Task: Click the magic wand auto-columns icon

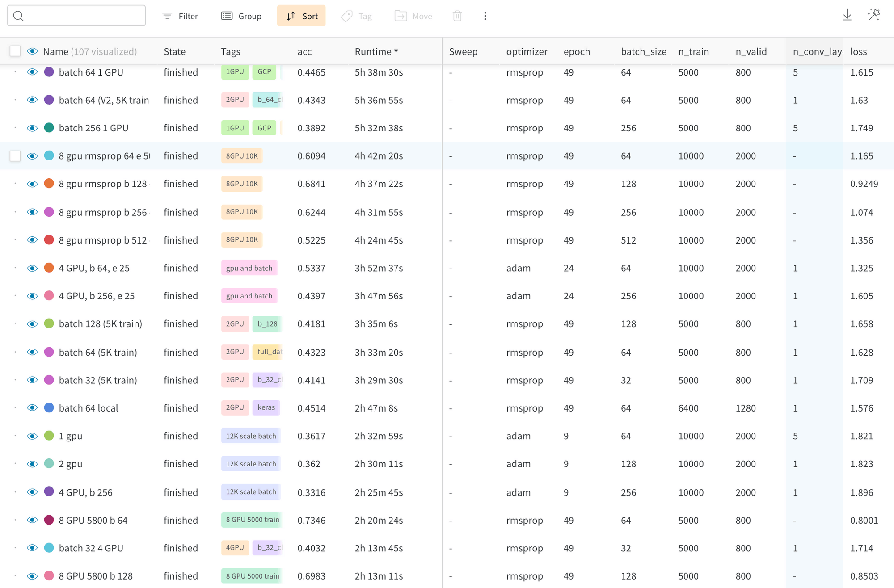Action: [873, 16]
